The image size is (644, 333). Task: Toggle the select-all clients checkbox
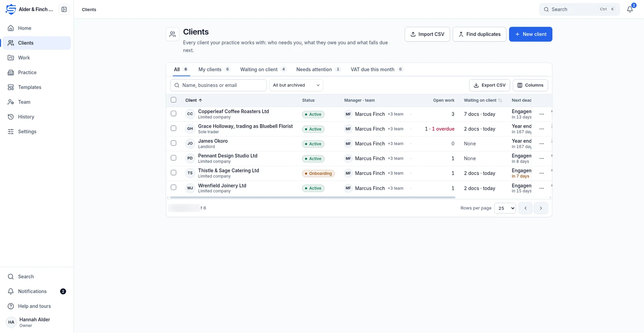173,100
